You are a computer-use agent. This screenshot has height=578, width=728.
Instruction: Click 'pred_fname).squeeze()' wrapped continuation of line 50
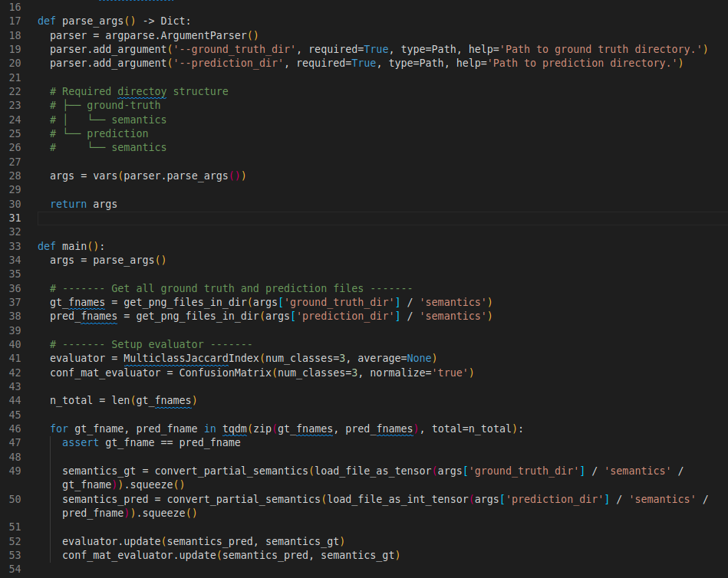click(130, 513)
